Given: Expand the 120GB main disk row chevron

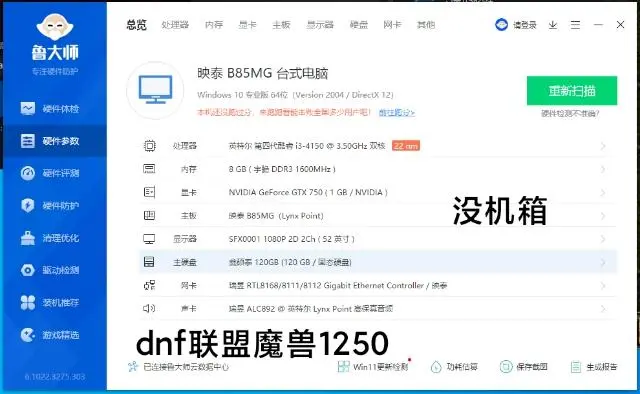Looking at the screenshot, I should [603, 262].
